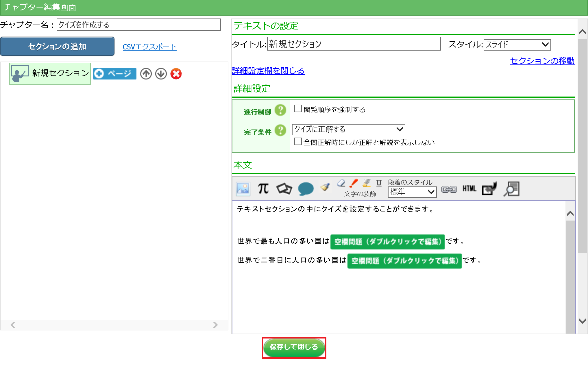Click the underline U icon

[379, 183]
